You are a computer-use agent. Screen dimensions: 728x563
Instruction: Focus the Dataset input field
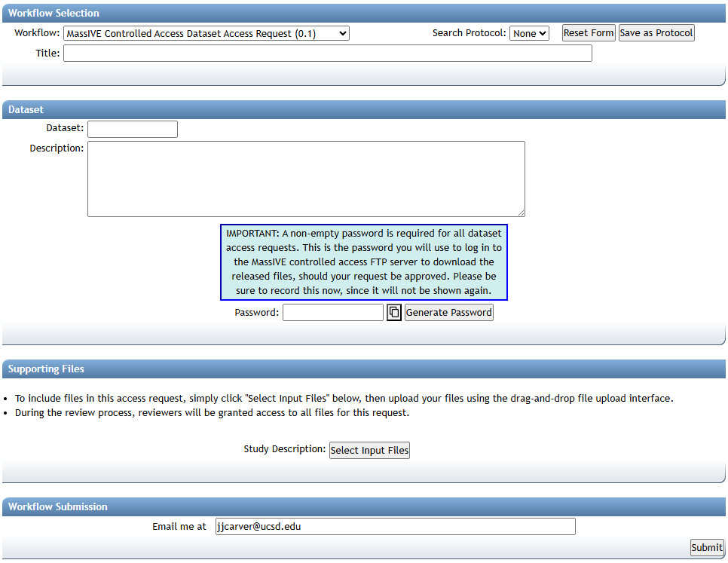(x=133, y=129)
